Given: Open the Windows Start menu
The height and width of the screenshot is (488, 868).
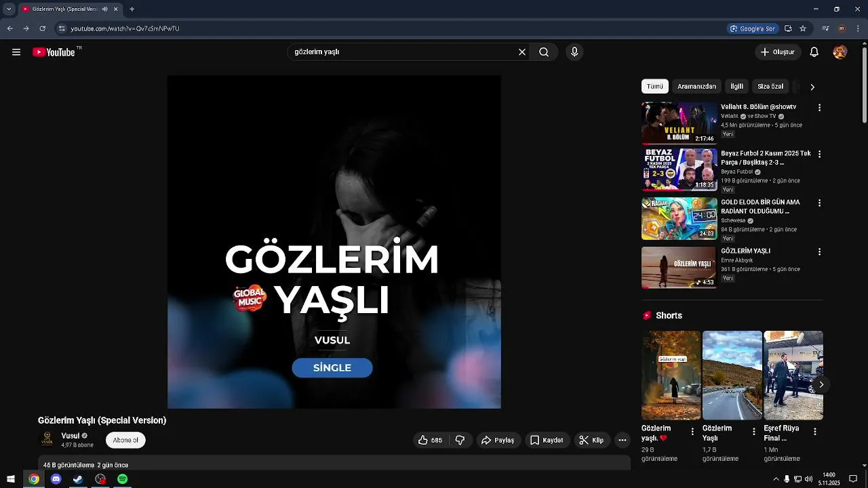Looking at the screenshot, I should (11, 479).
